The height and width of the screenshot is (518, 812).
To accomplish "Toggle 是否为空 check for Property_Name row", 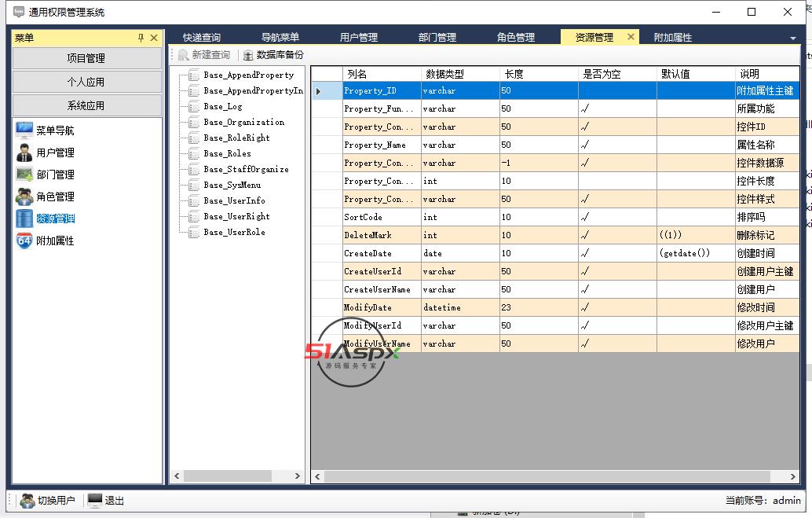I will (585, 145).
